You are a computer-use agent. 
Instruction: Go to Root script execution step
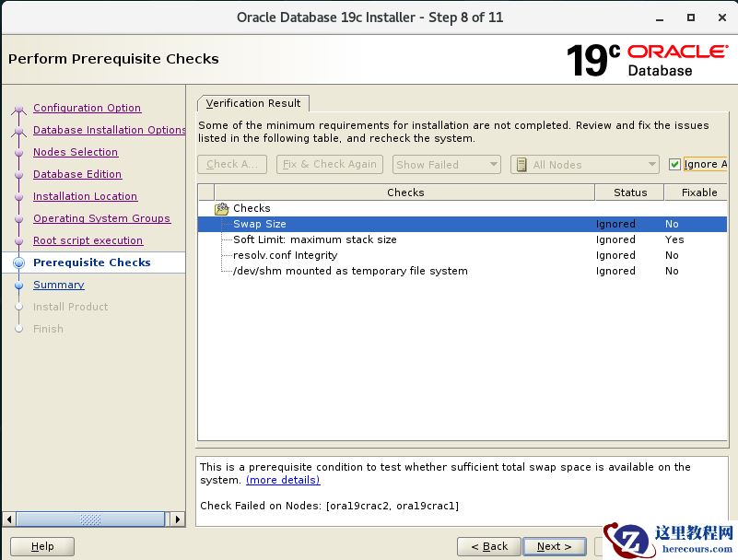[x=88, y=240]
